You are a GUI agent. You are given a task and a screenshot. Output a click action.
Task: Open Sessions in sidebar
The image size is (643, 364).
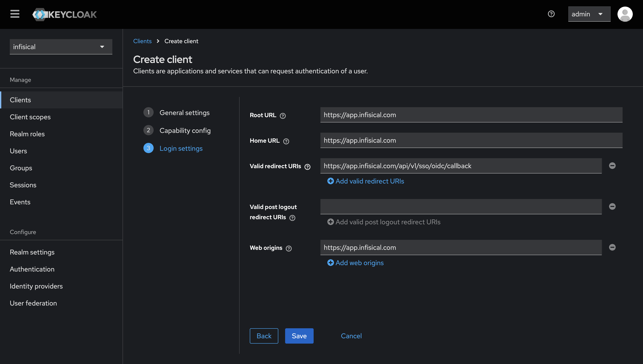(x=61, y=185)
